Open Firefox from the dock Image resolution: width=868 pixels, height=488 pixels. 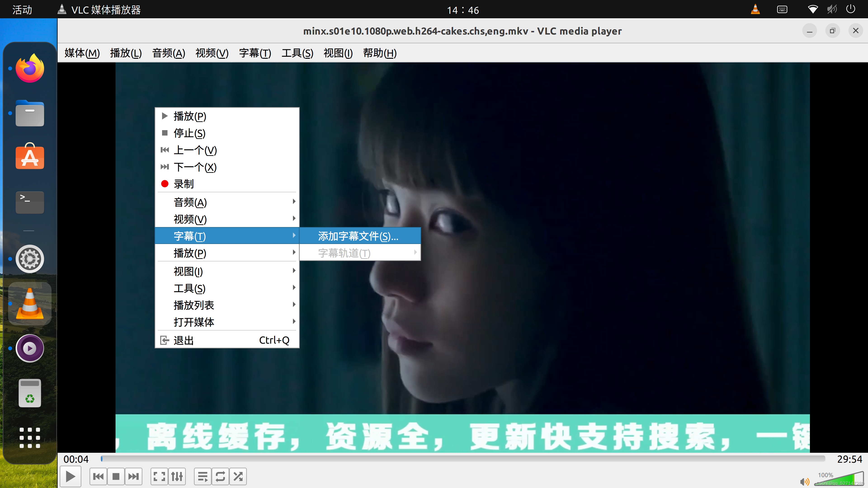point(30,68)
